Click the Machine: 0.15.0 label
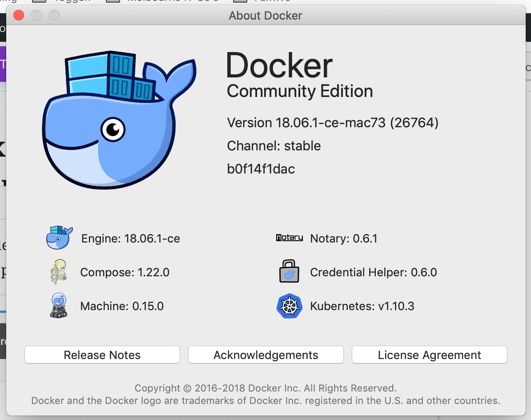This screenshot has width=531, height=420. 122,306
